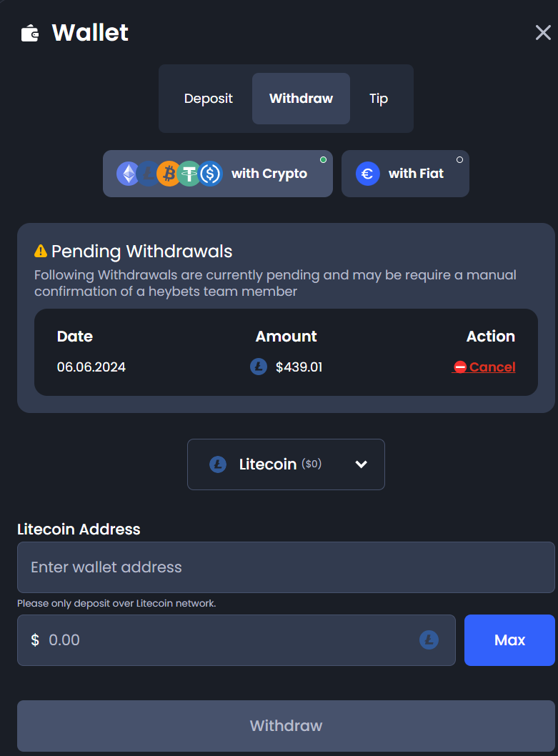
Task: Click Litecoin icon next to $439.01 amount
Action: [259, 367]
